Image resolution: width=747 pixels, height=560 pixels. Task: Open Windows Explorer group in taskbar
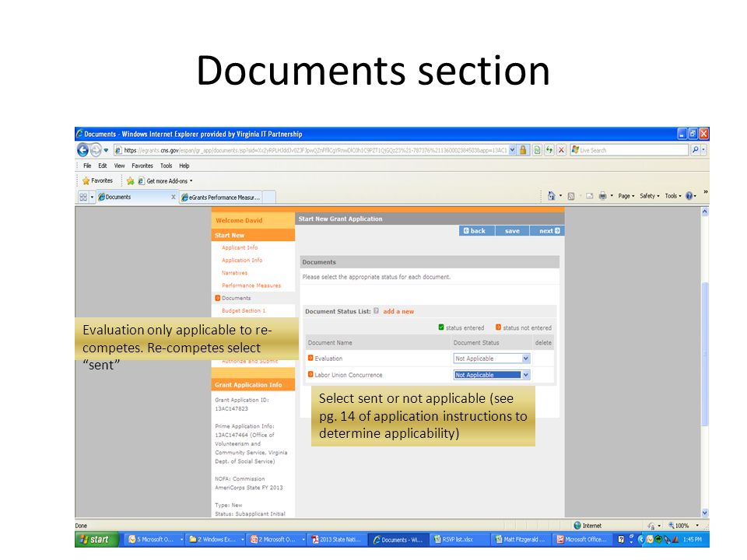(x=216, y=540)
